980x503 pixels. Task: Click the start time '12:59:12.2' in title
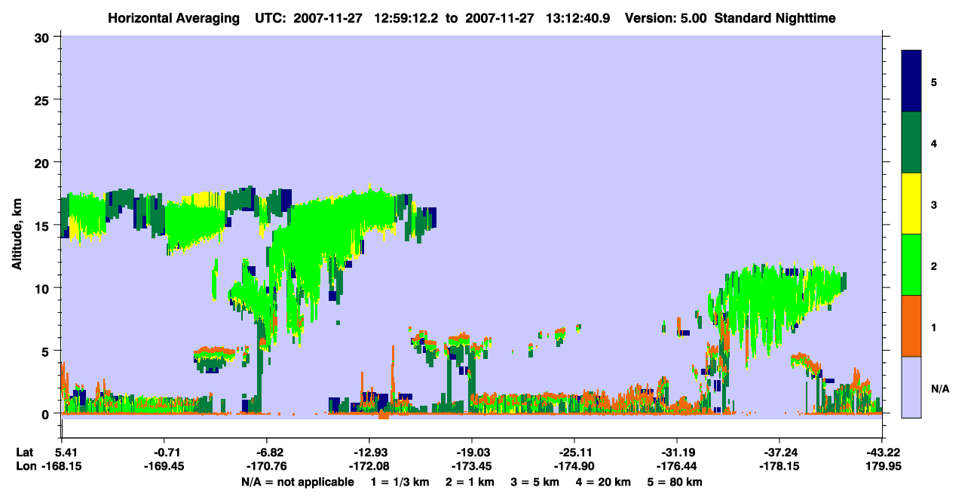coord(406,18)
